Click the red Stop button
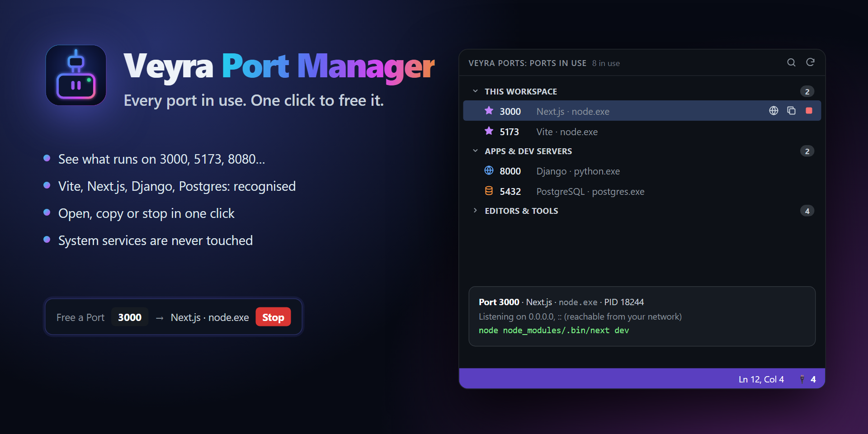The width and height of the screenshot is (868, 434). (273, 317)
